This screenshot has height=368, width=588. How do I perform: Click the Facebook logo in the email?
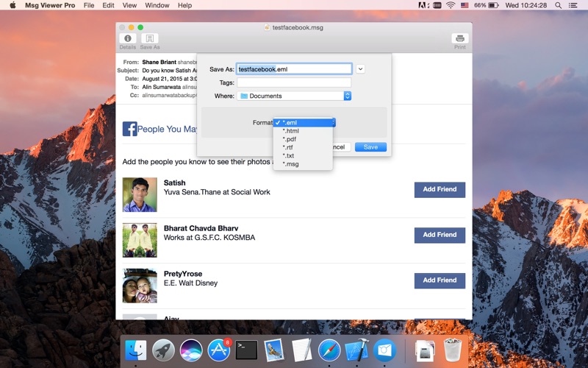pos(130,129)
